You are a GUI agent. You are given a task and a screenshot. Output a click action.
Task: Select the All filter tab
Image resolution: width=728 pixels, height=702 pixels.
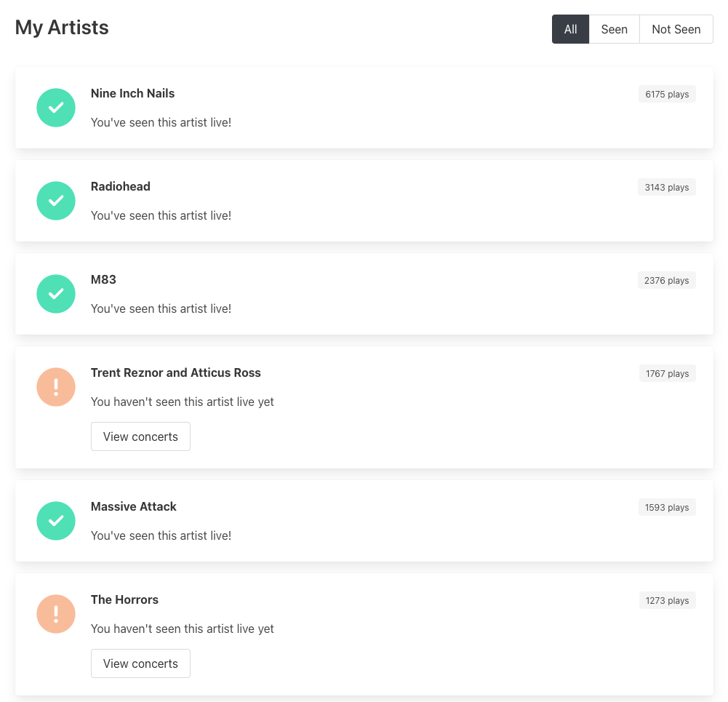tap(570, 29)
